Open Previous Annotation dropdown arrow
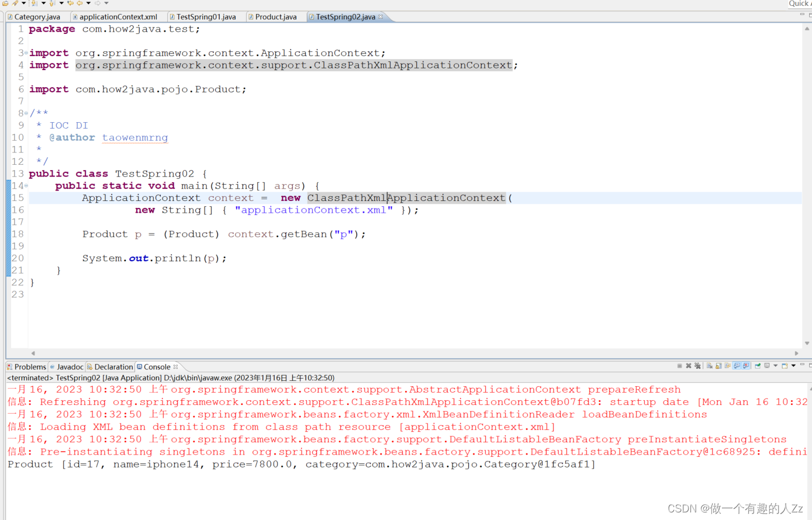 61,3
